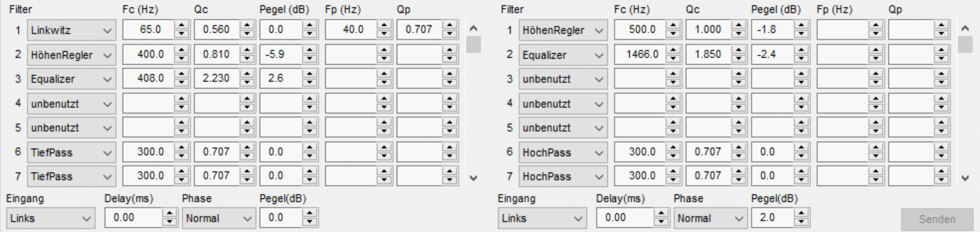
Task: Increase right channel Delay(ms) value
Action: click(661, 214)
